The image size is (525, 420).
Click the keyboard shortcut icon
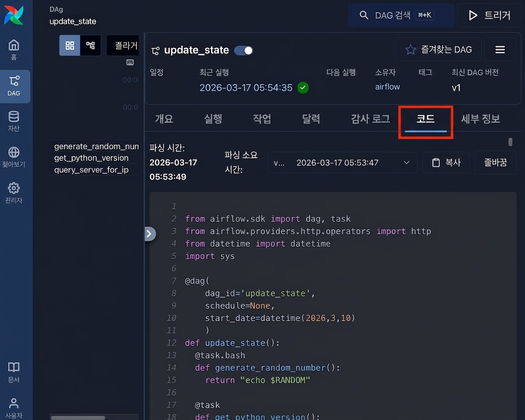click(x=130, y=62)
